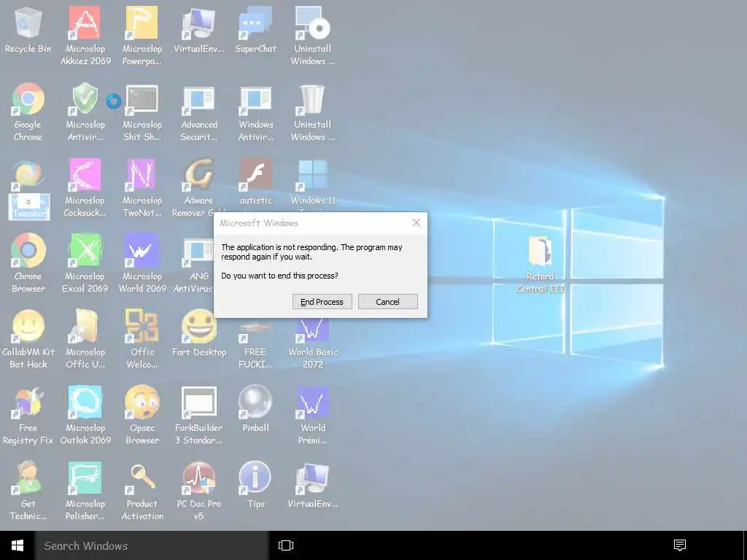
Task: Click the Show Desktop sliver at the far end of the taskbar
Action: pyautogui.click(x=745, y=545)
